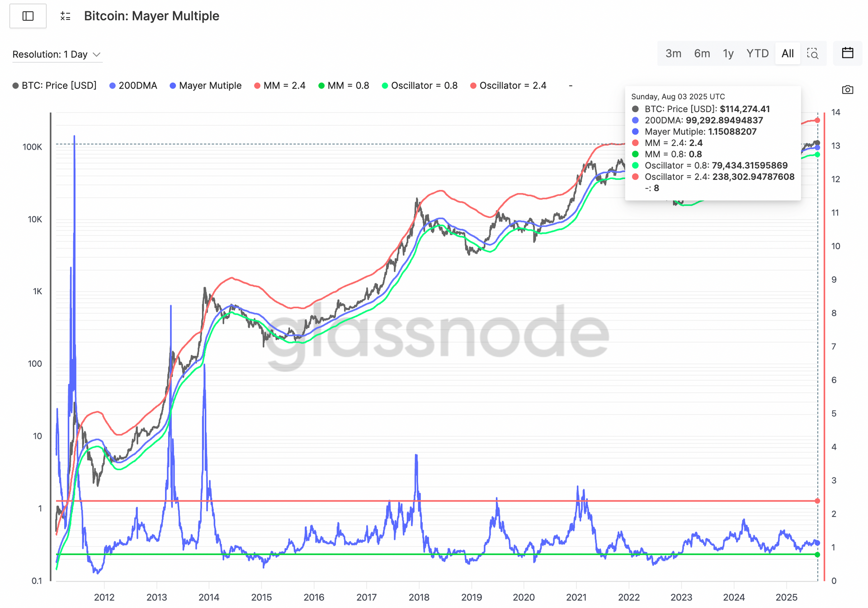Select the 3m time range
The width and height of the screenshot is (868, 608).
coord(673,54)
